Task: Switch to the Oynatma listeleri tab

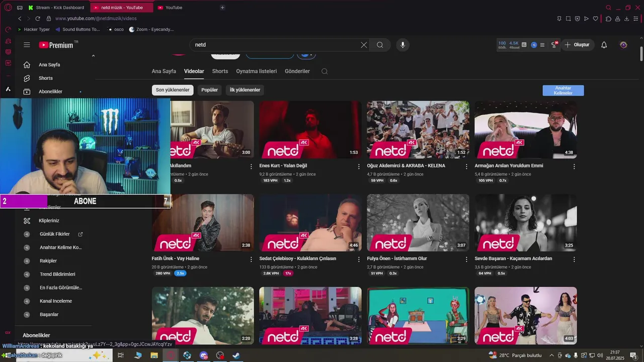Action: [257, 71]
